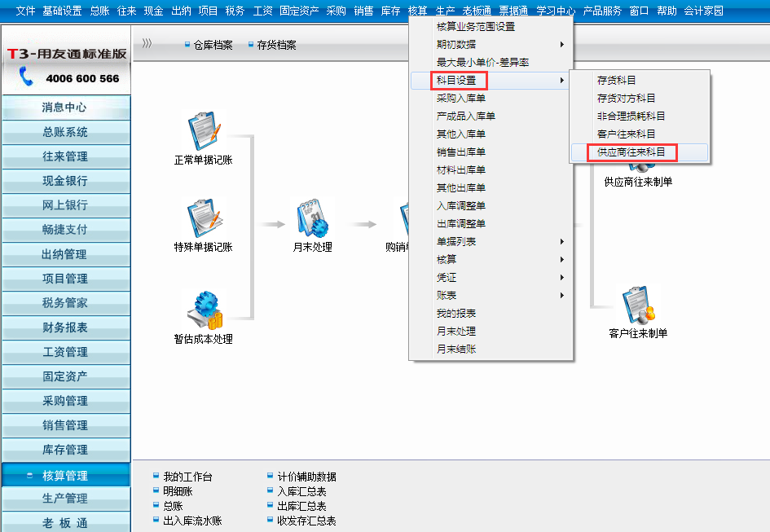This screenshot has height=532, width=770.
Task: Open the 我的工作台 link
Action: [x=187, y=477]
